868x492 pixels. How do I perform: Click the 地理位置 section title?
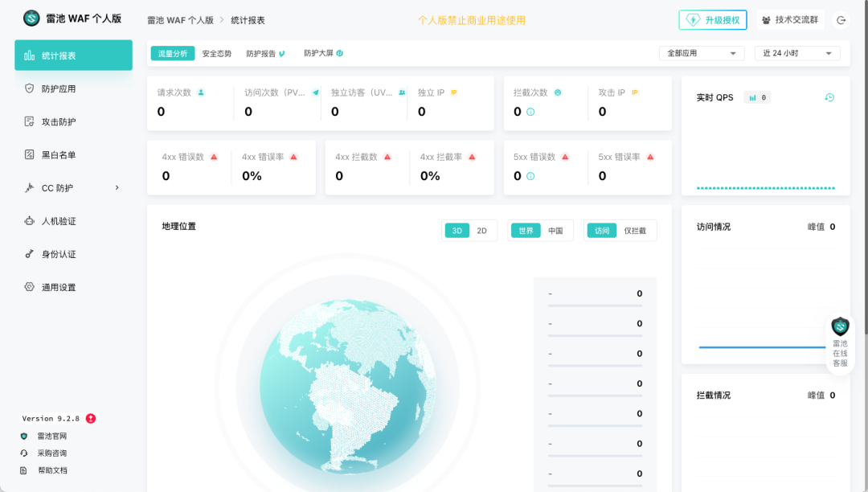178,227
